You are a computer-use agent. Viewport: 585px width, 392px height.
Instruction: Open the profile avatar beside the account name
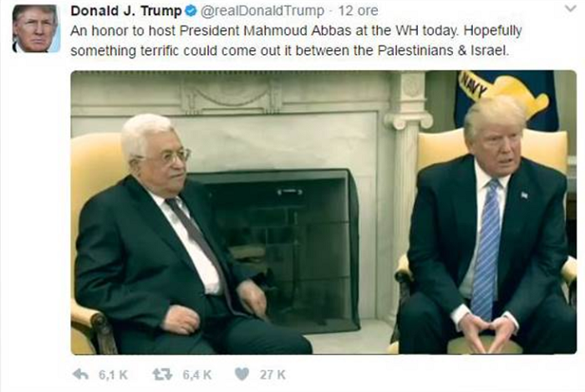coord(36,28)
